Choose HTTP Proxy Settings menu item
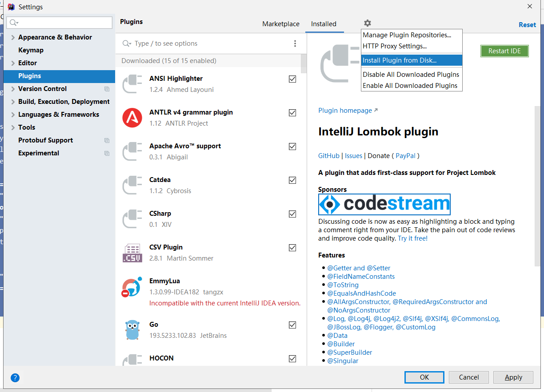 tap(412, 46)
